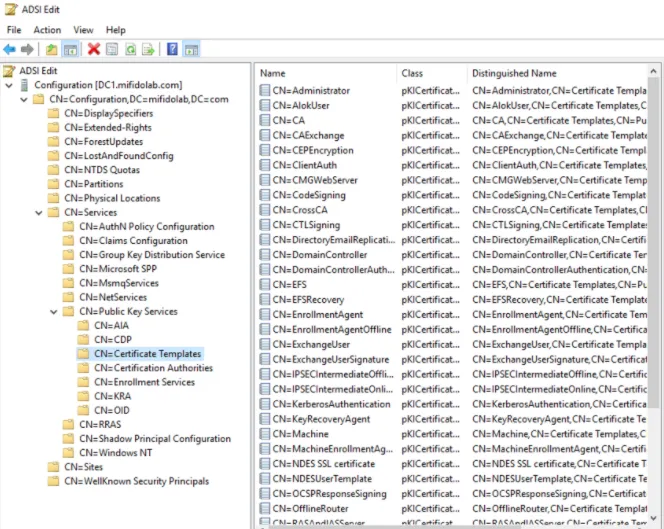Click the vertical scrollbar thumb in list
Screen dimensions: 664x529
tap(653, 242)
